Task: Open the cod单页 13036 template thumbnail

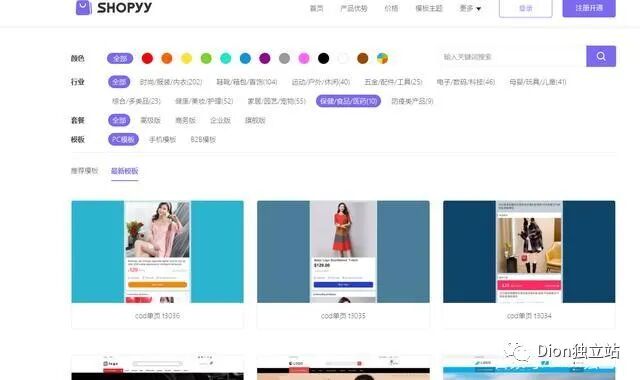Action: (158, 252)
